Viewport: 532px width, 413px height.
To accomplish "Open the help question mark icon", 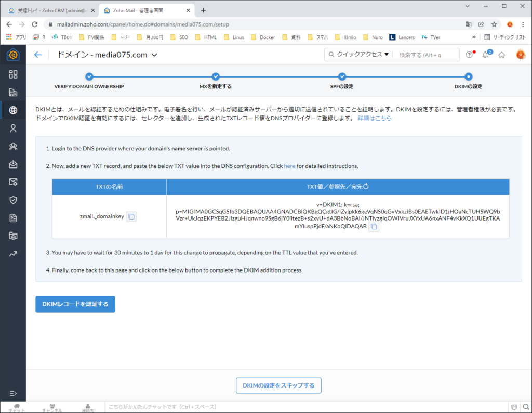I will click(469, 55).
